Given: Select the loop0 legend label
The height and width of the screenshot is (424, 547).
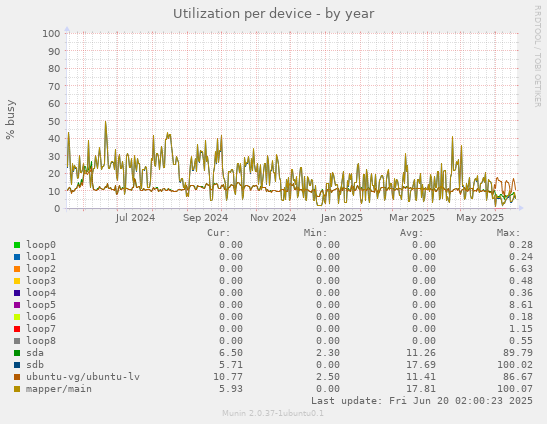Looking at the screenshot, I should click(x=41, y=245).
